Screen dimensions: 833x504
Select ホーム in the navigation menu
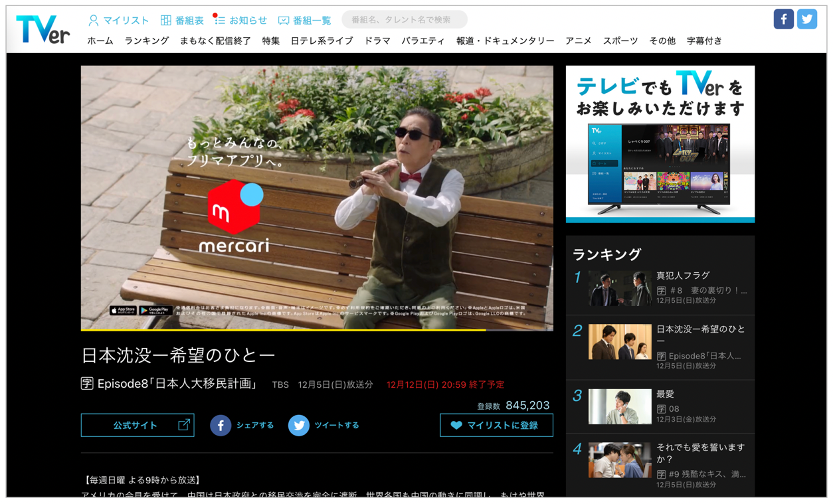(100, 41)
